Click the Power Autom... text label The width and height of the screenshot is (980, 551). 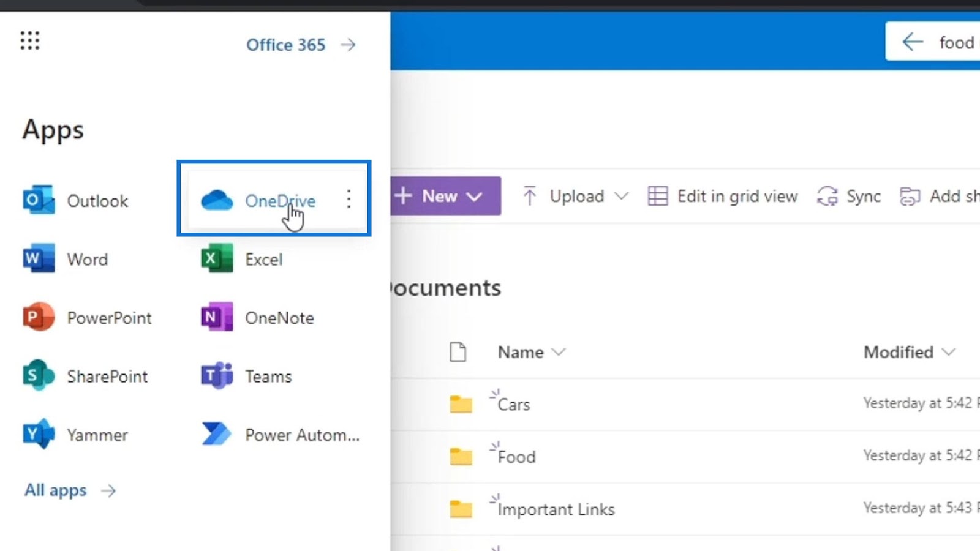pos(303,435)
